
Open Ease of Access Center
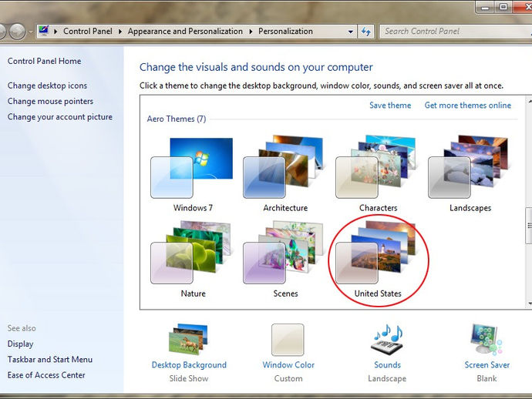[46, 375]
